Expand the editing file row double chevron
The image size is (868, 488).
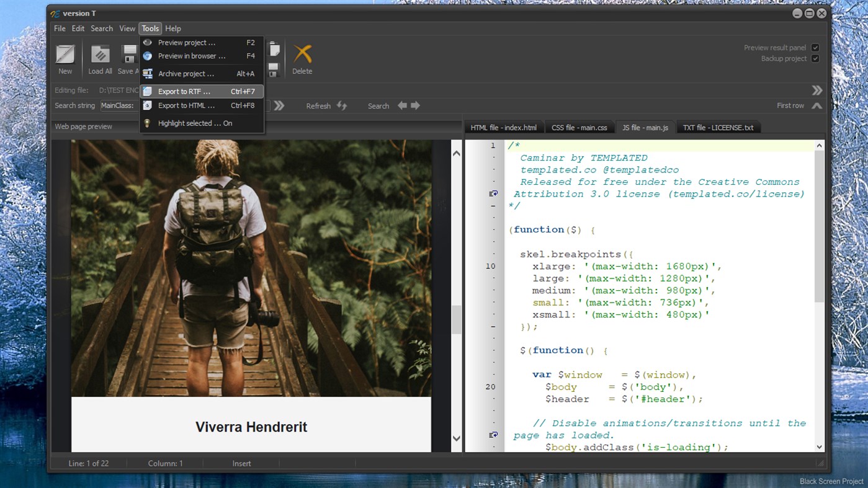[x=817, y=90]
